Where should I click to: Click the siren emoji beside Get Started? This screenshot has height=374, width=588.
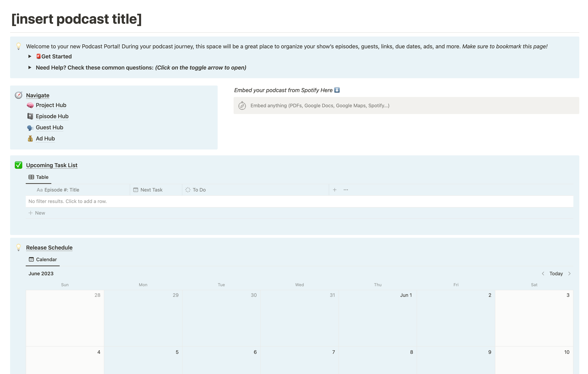coord(38,56)
